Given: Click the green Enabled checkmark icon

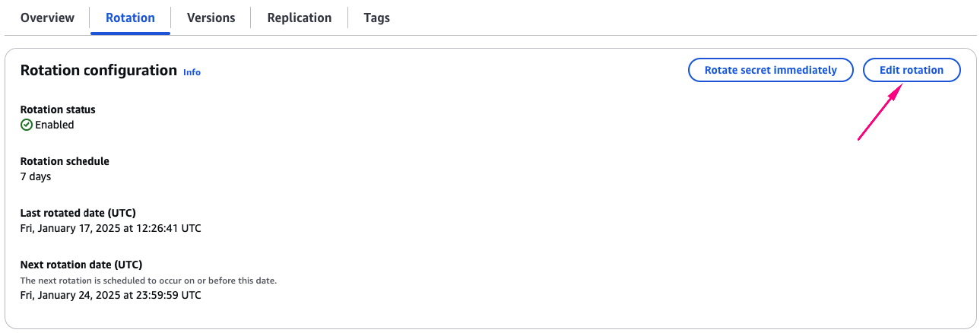Looking at the screenshot, I should click(x=26, y=125).
